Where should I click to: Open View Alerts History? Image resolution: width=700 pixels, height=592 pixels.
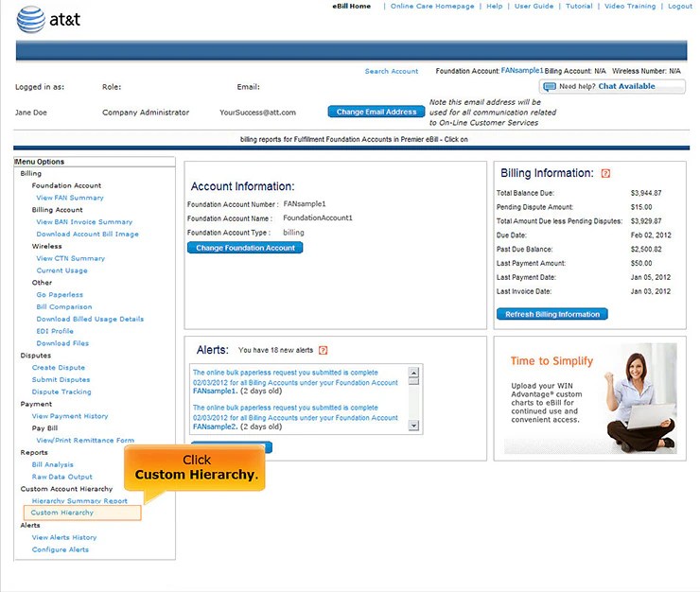point(64,537)
